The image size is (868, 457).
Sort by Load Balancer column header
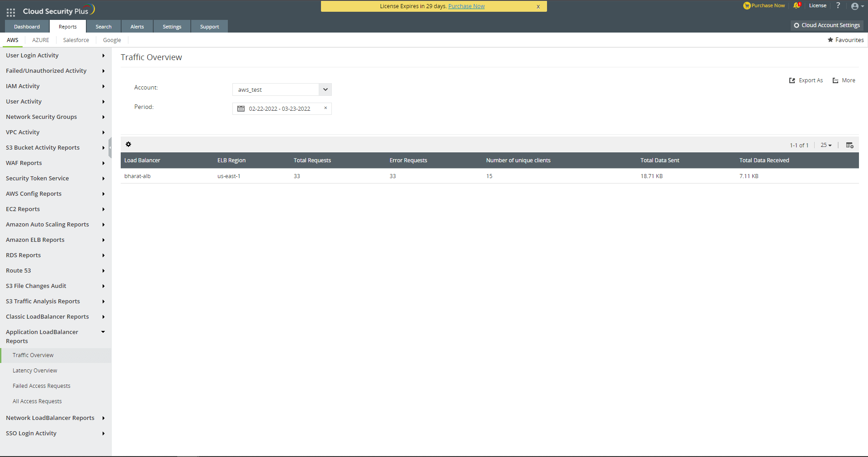[x=142, y=160]
